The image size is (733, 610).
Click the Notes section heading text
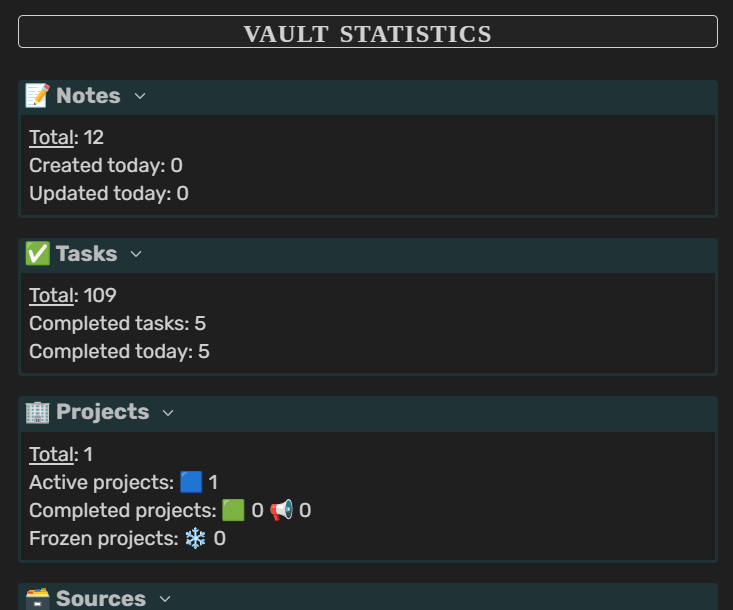pyautogui.click(x=88, y=96)
